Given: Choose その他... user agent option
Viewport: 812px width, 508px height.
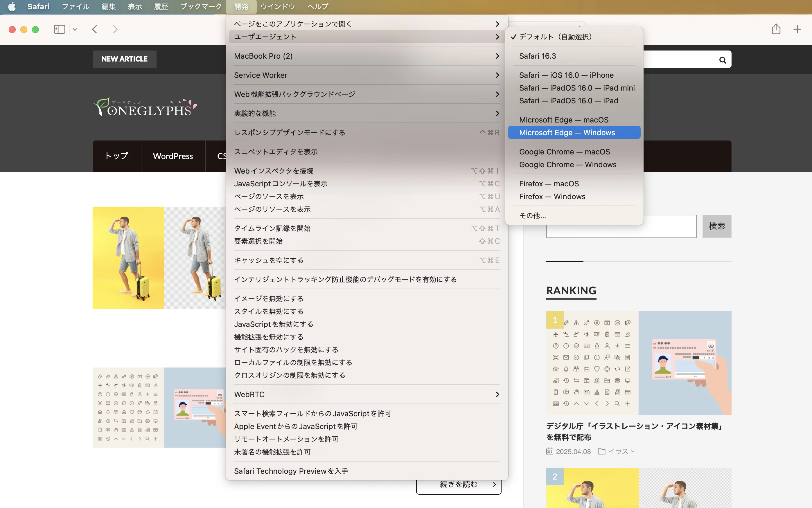Looking at the screenshot, I should [574, 215].
